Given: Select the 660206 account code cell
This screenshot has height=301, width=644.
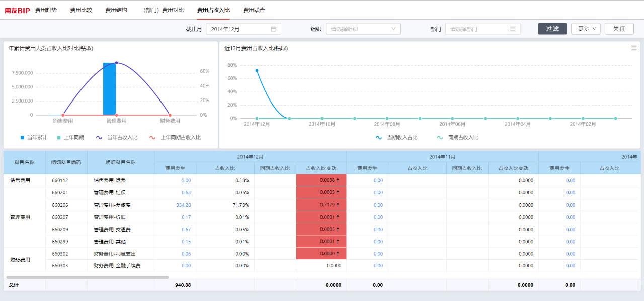Looking at the screenshot, I should click(x=66, y=205).
